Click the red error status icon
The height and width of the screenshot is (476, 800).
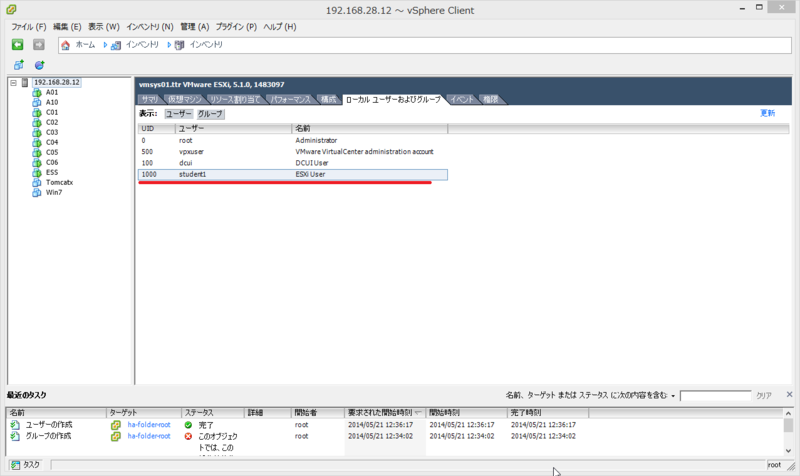click(x=188, y=436)
